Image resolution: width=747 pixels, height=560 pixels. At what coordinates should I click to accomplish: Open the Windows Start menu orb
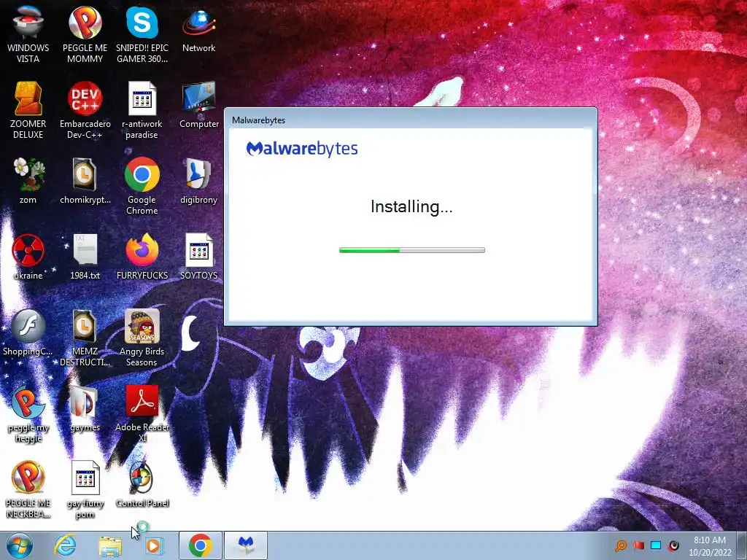19,545
